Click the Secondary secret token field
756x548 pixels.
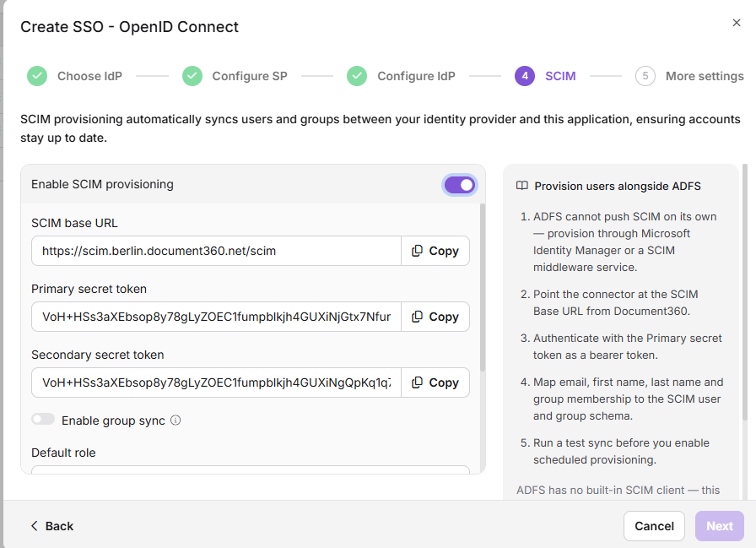click(216, 383)
